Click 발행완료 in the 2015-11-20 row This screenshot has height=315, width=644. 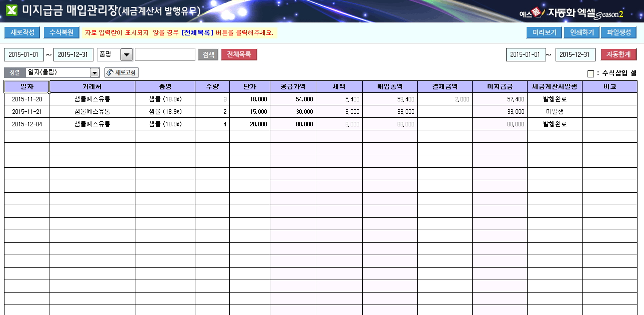tap(555, 99)
